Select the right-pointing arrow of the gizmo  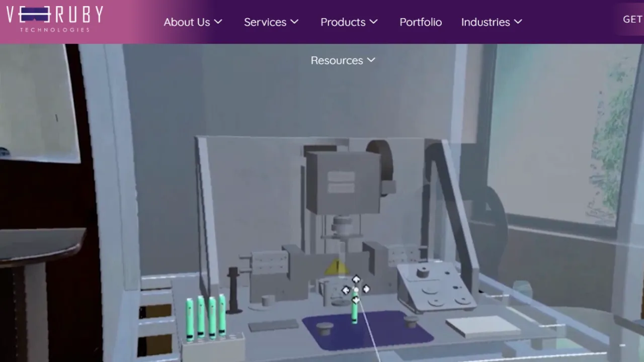click(x=366, y=289)
